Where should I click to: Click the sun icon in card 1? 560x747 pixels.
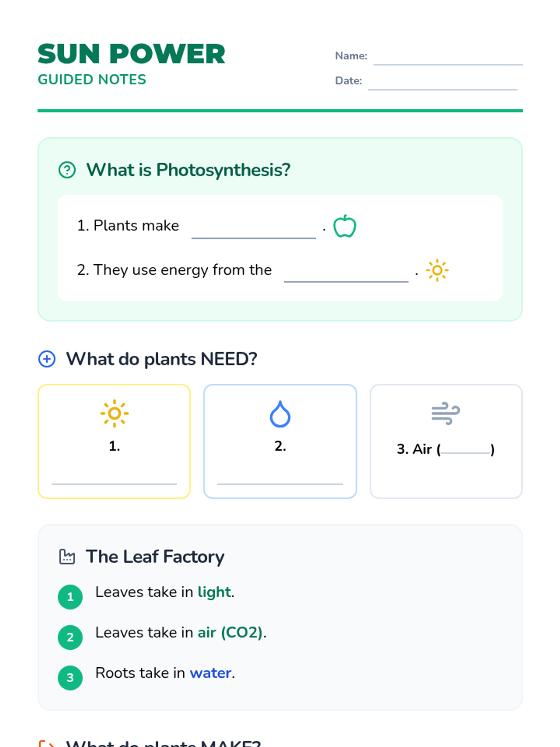[114, 414]
